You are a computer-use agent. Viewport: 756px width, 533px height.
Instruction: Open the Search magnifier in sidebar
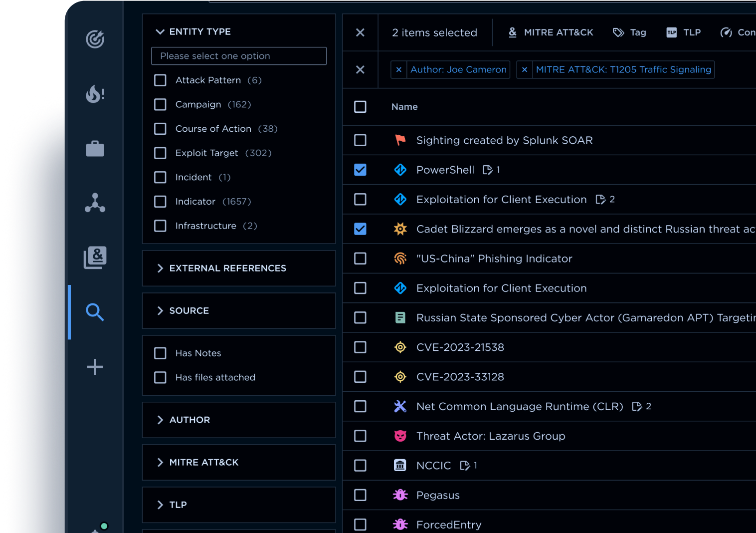95,312
